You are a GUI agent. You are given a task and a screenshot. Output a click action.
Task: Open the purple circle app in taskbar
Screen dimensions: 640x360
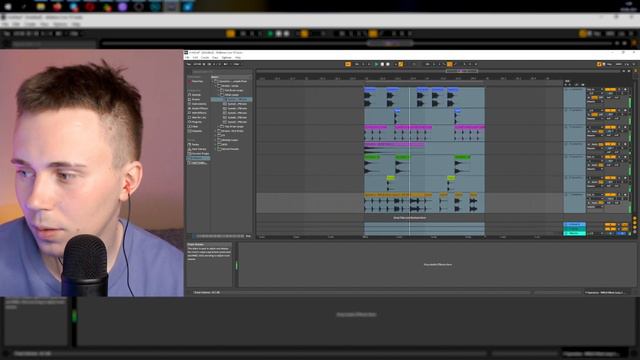click(122, 7)
